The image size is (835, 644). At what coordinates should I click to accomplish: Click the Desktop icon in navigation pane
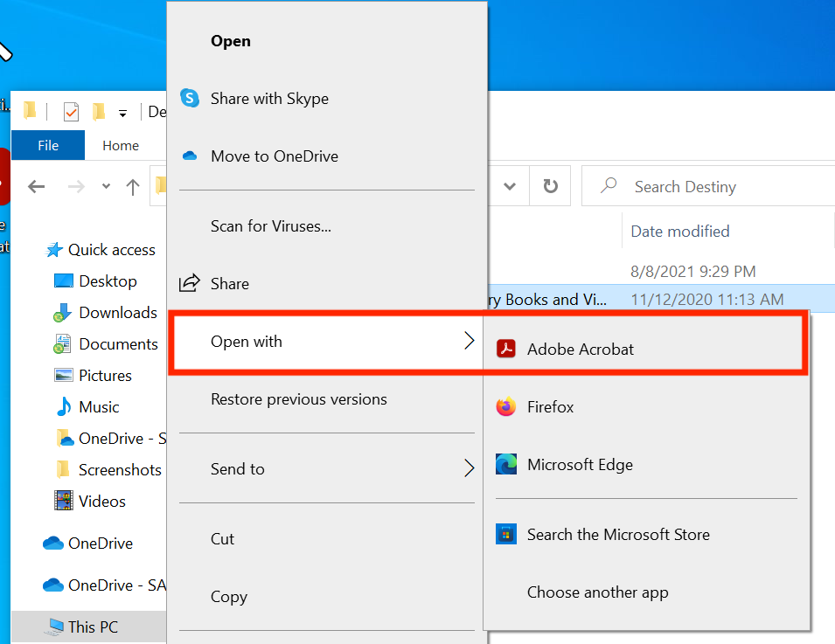(63, 280)
